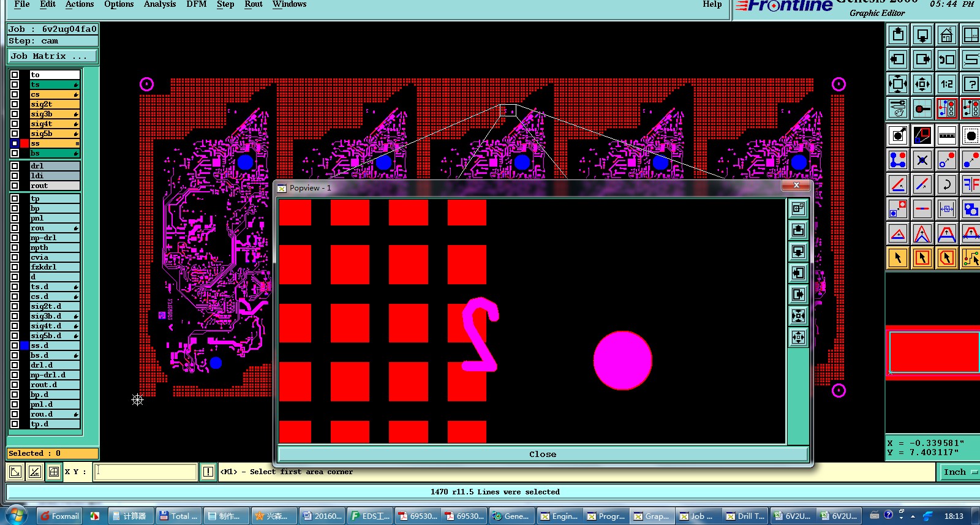This screenshot has height=525, width=980.
Task: Open the wrench and palette settings icon
Action: click(x=898, y=108)
